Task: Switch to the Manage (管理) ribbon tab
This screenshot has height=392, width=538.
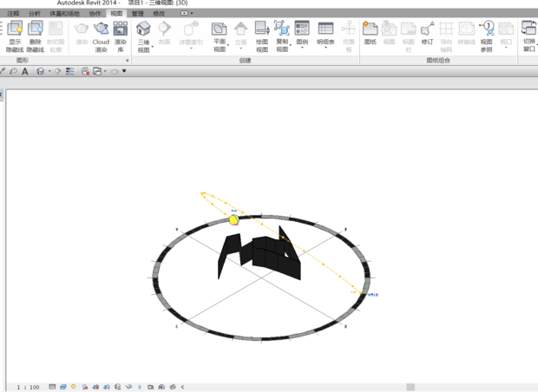Action: point(138,14)
